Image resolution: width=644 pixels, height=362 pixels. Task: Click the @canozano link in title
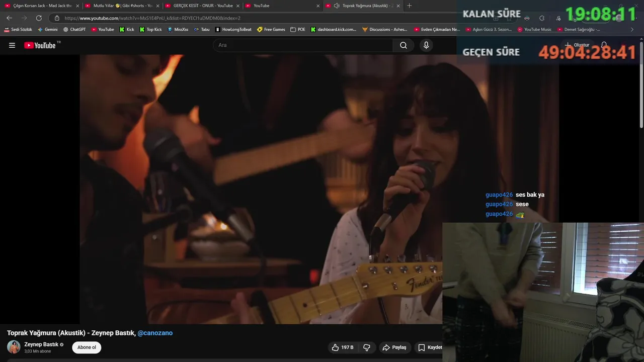tap(155, 333)
